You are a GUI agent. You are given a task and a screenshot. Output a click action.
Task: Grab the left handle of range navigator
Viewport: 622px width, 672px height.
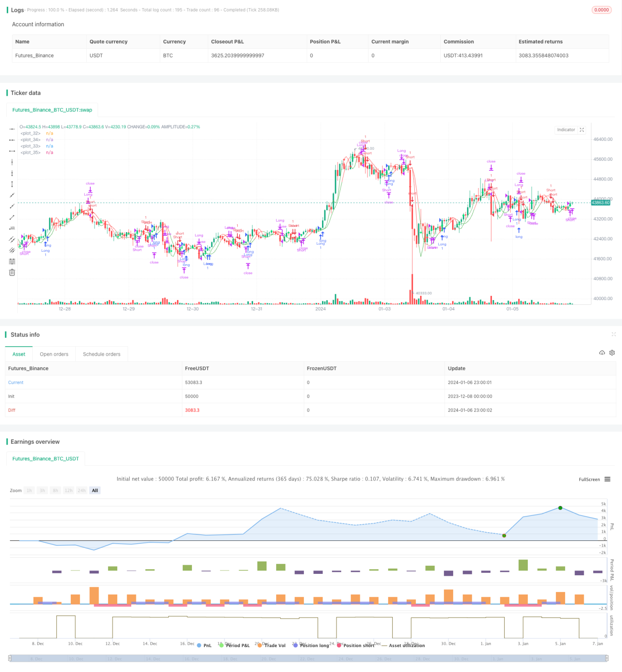pos(10,658)
